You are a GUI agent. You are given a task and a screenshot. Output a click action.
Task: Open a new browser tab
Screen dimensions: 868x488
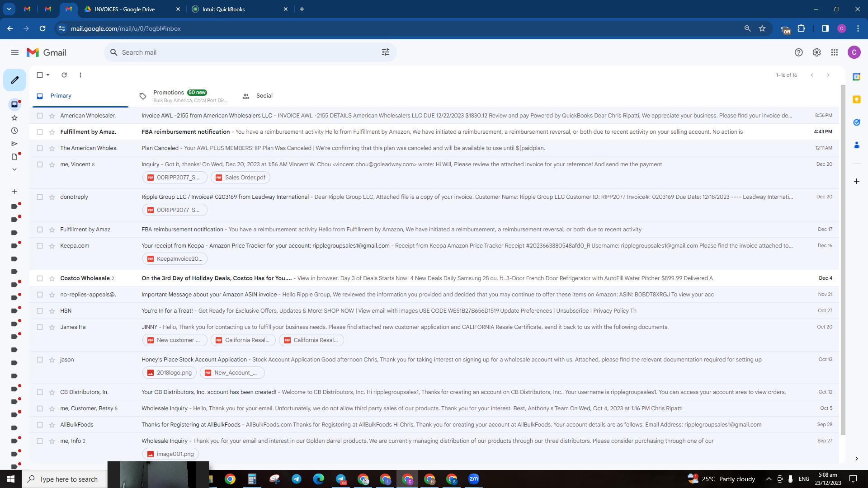302,9
